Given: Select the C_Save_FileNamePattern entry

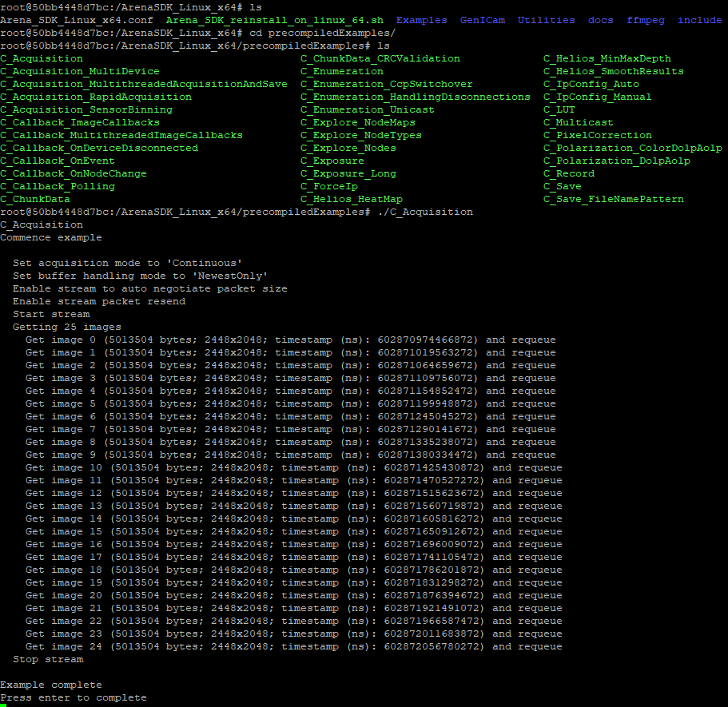Looking at the screenshot, I should pyautogui.click(x=614, y=199).
